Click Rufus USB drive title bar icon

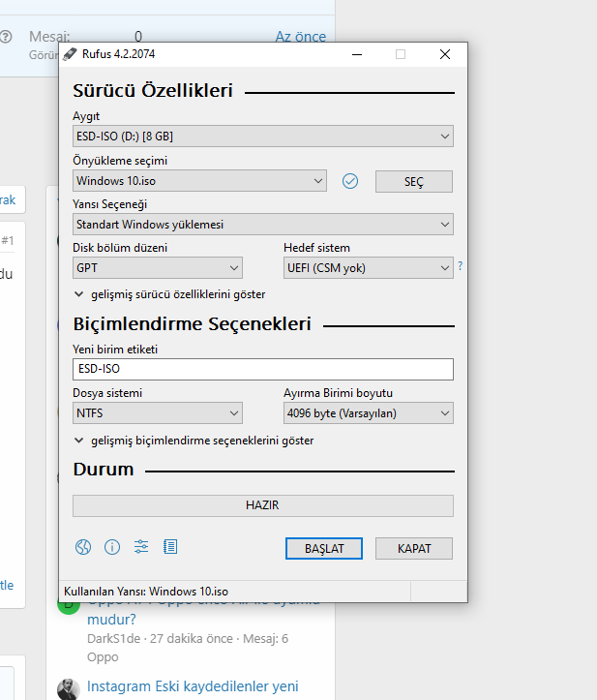(x=70, y=54)
